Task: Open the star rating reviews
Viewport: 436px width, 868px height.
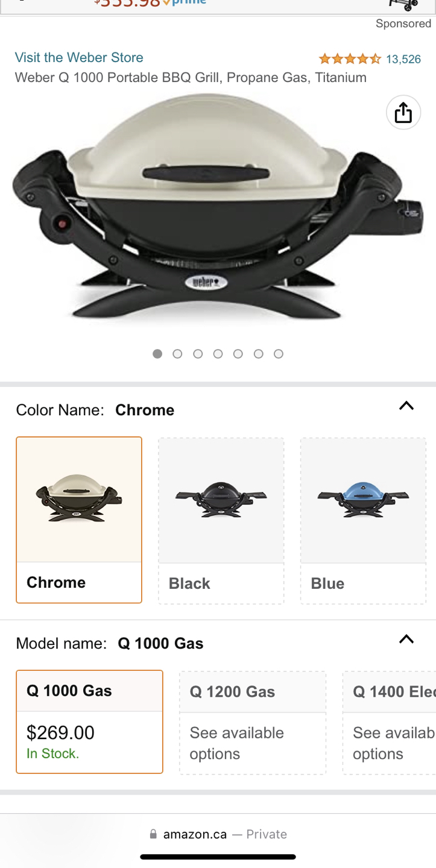Action: (x=350, y=59)
